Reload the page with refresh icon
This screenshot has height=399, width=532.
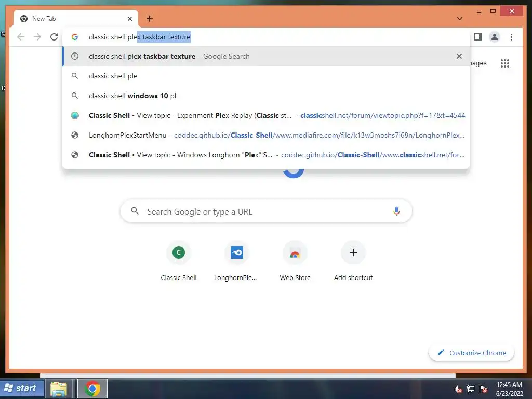54,37
